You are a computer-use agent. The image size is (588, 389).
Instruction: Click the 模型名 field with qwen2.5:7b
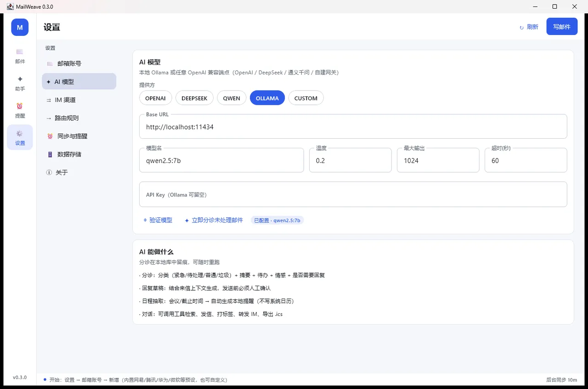click(221, 160)
